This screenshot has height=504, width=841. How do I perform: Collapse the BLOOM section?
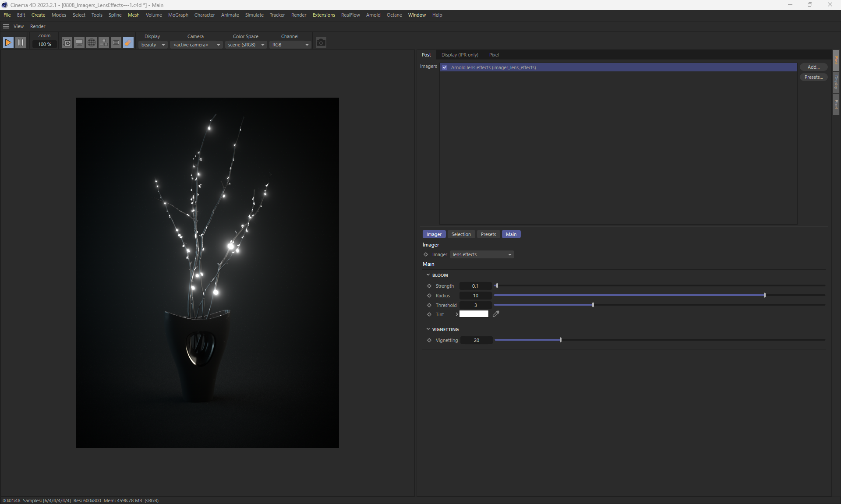(x=428, y=275)
